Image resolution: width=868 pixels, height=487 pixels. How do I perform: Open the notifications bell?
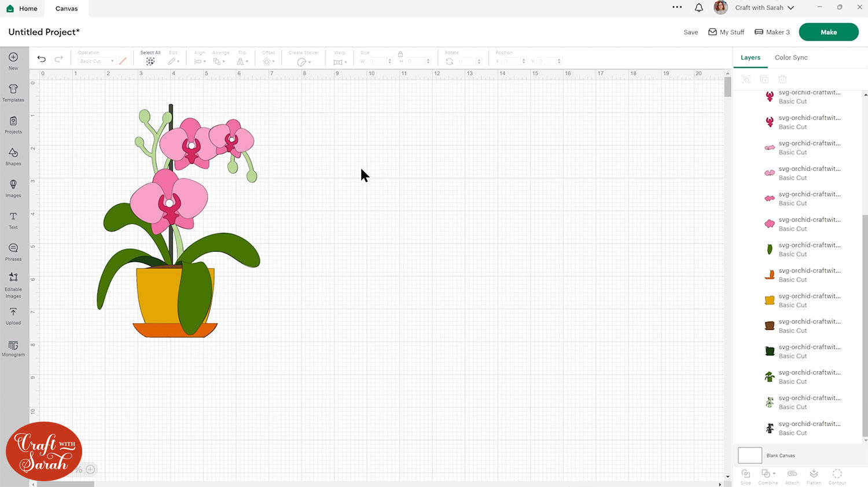(x=698, y=8)
